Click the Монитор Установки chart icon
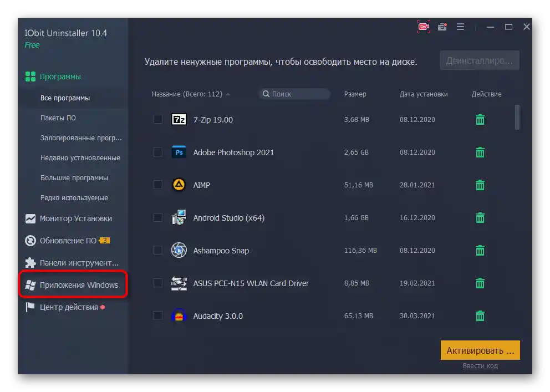550x392 pixels. coord(30,218)
